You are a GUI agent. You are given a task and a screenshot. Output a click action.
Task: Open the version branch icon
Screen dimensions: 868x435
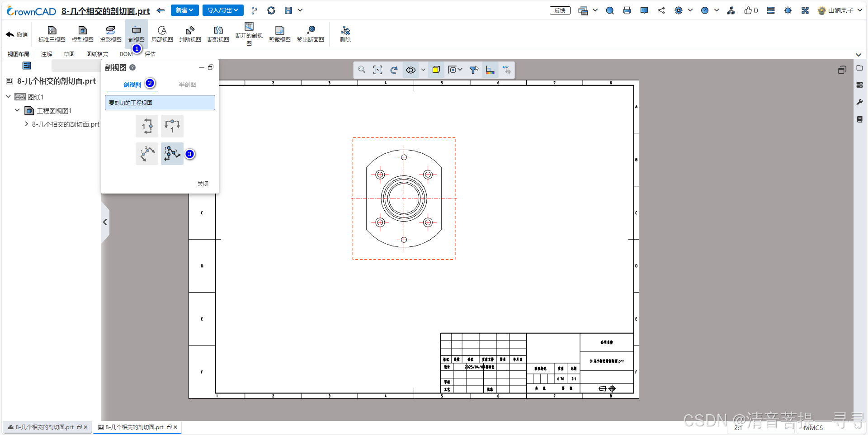pyautogui.click(x=255, y=10)
